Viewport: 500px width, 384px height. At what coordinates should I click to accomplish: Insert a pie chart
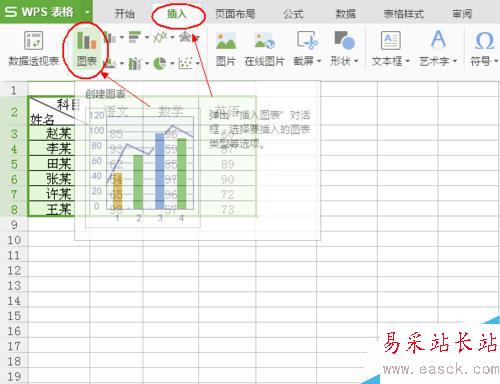tap(160, 63)
